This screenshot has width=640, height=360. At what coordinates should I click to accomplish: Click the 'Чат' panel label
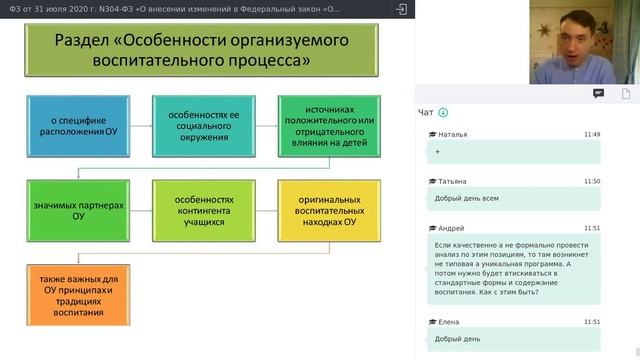coord(425,113)
